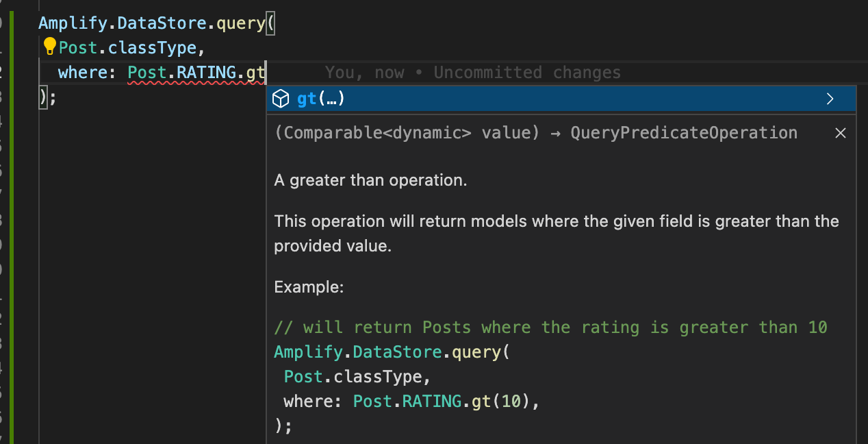Click the cube symbol icon beside gt(…)
This screenshot has width=868, height=444.
tap(281, 98)
